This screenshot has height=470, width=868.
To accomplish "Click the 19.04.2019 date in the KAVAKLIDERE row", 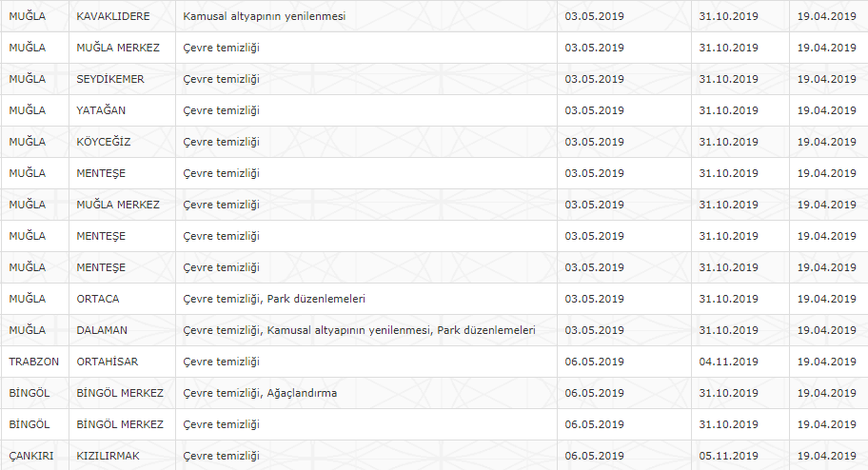I will tap(826, 16).
